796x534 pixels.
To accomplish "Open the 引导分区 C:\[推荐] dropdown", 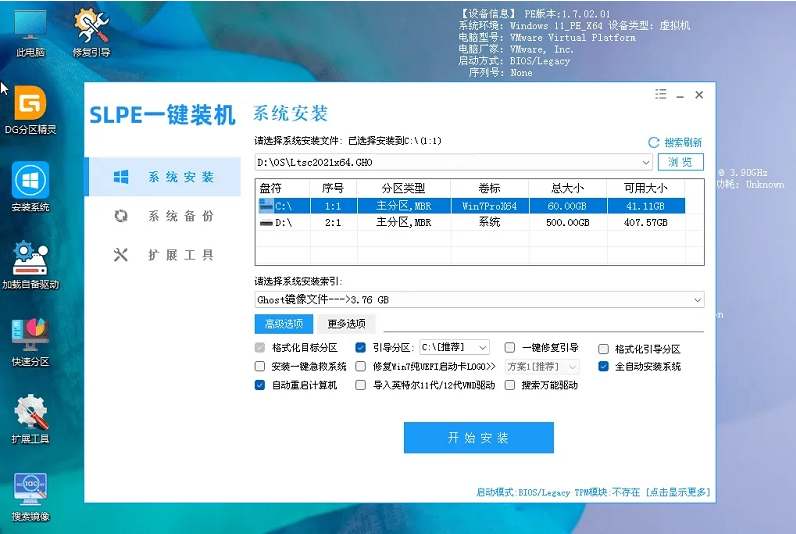I will 455,347.
